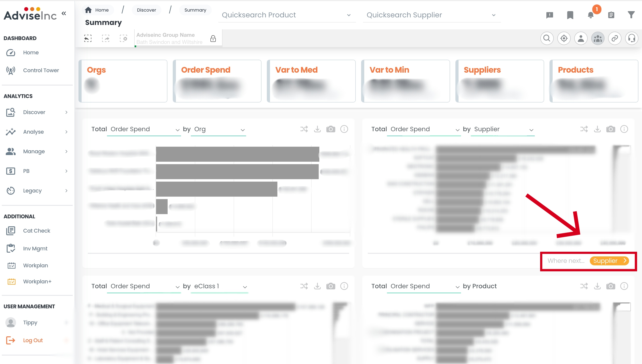Open the bookmark icon in the top bar

pyautogui.click(x=570, y=15)
